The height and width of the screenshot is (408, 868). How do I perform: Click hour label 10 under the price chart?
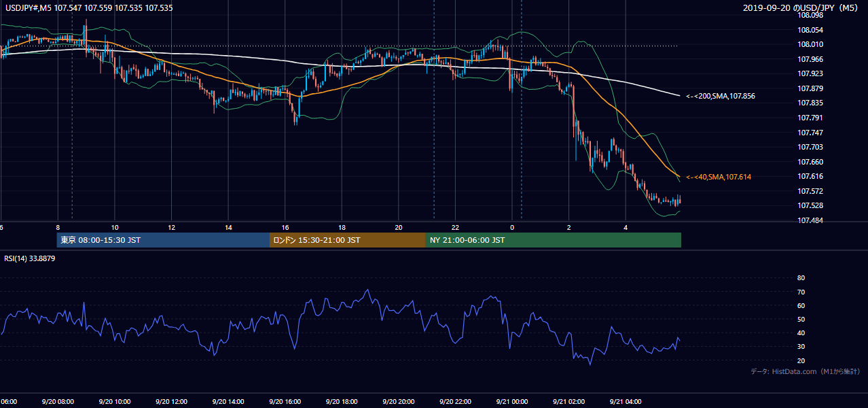pyautogui.click(x=115, y=227)
